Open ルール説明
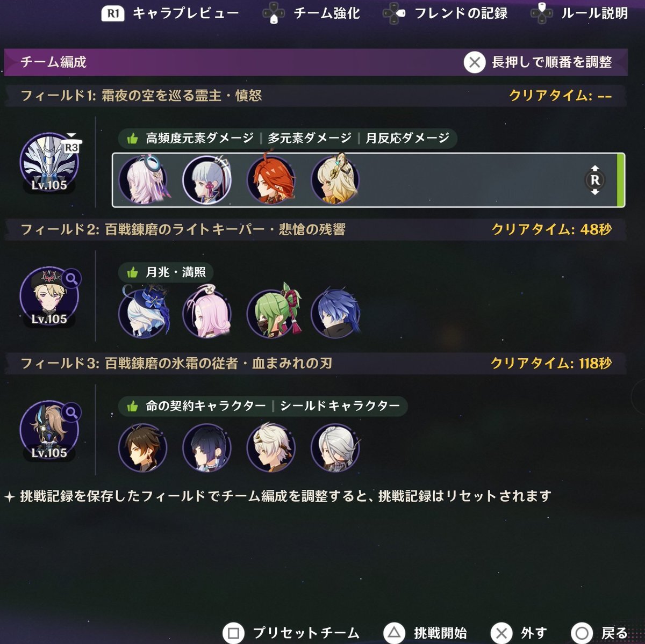645x644 pixels. point(579,13)
